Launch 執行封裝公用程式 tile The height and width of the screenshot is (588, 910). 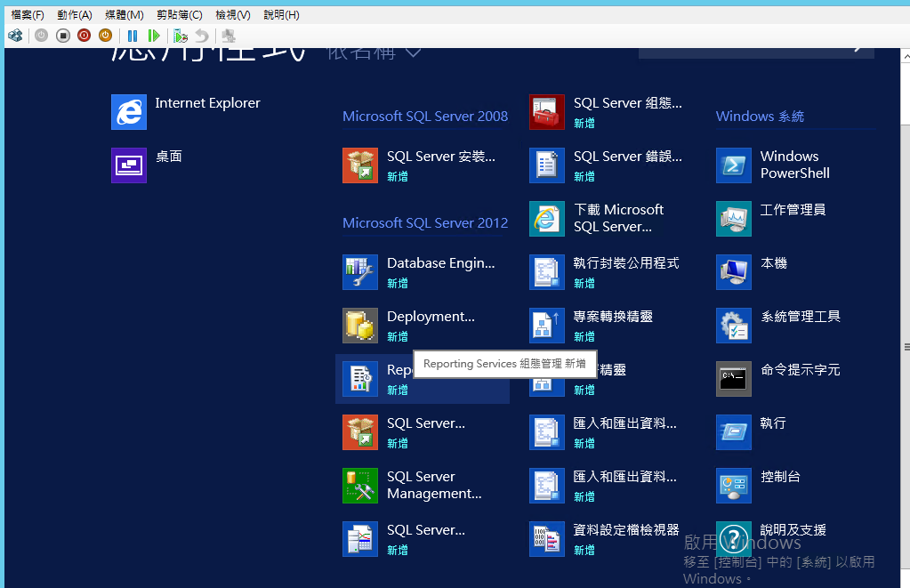tap(604, 272)
